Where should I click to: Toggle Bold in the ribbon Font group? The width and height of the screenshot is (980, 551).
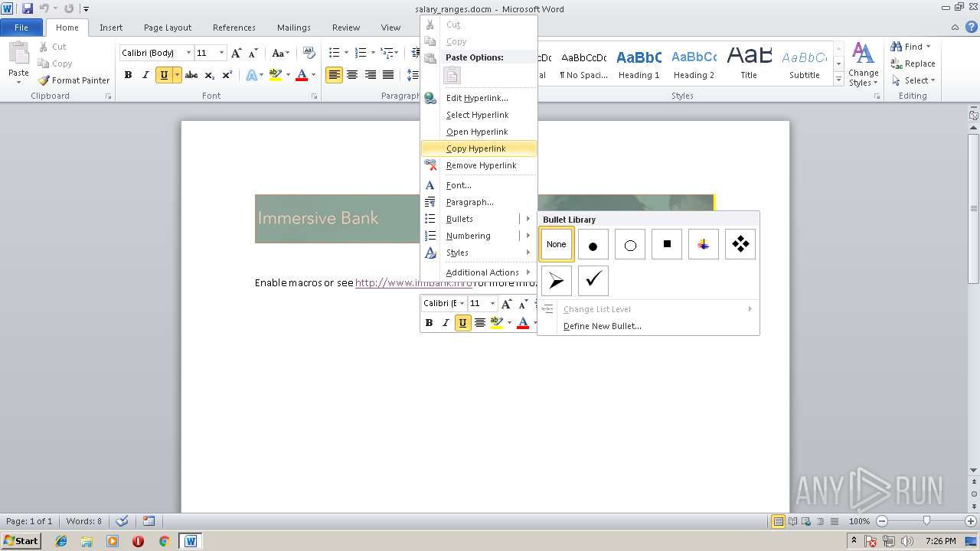pyautogui.click(x=128, y=75)
